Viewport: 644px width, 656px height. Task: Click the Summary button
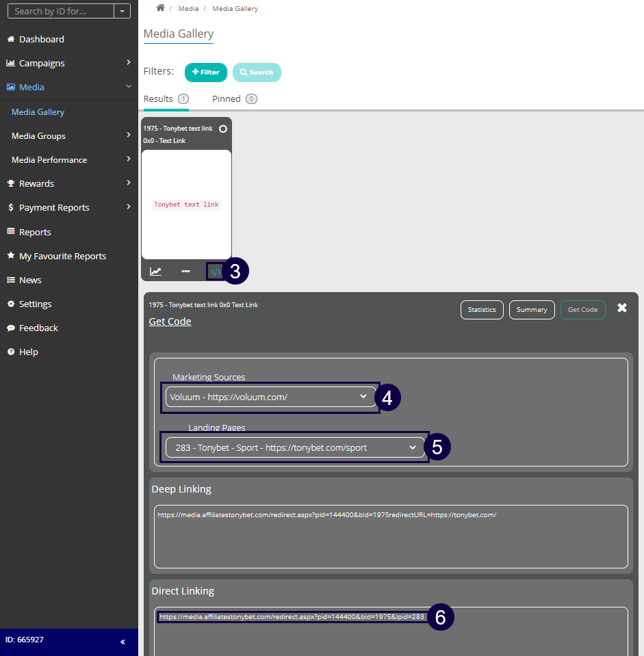pyautogui.click(x=531, y=310)
